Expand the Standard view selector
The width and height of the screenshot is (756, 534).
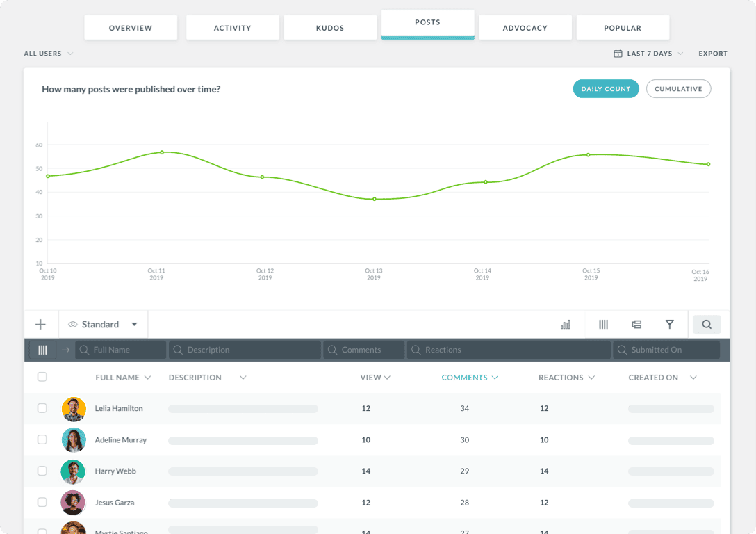(103, 324)
